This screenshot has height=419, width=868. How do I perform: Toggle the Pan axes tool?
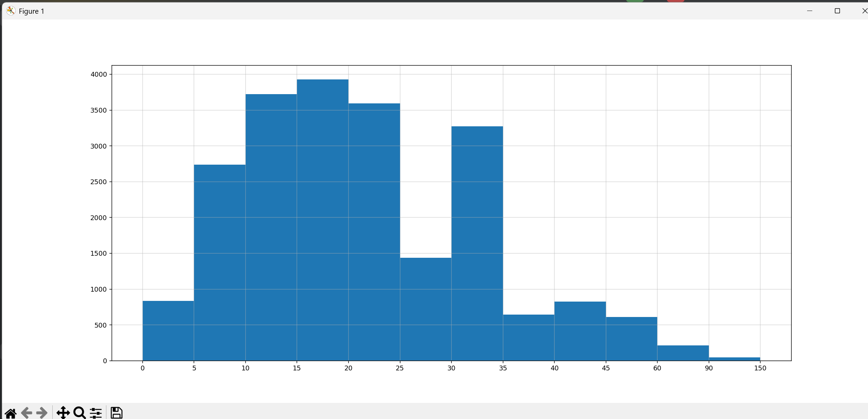point(63,413)
